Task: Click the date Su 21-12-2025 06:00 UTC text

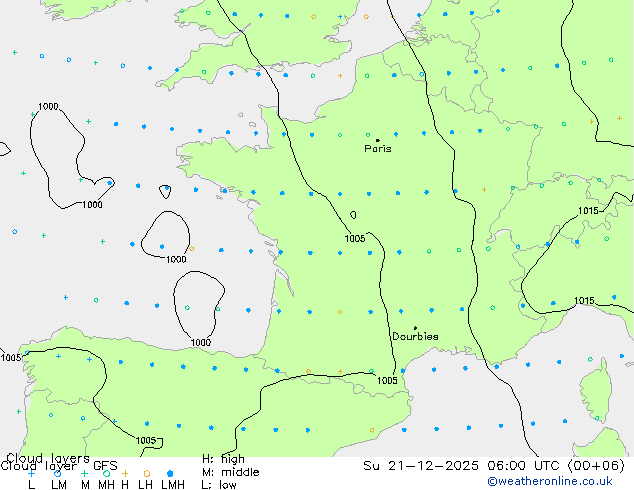Action: (x=464, y=466)
